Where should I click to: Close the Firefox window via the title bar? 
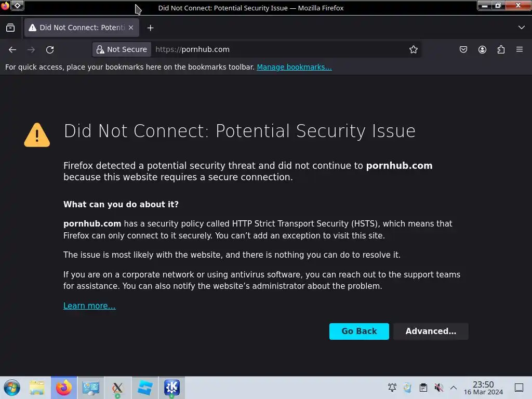pyautogui.click(x=518, y=5)
